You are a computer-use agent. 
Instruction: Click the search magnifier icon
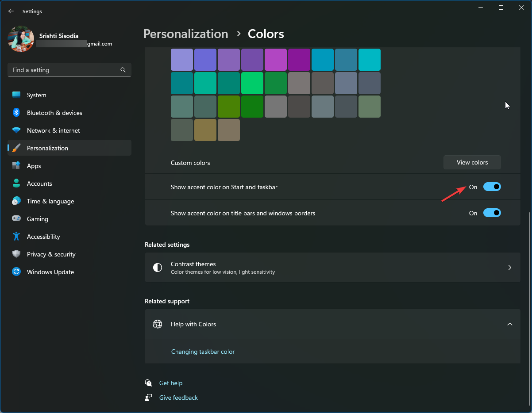(x=123, y=70)
